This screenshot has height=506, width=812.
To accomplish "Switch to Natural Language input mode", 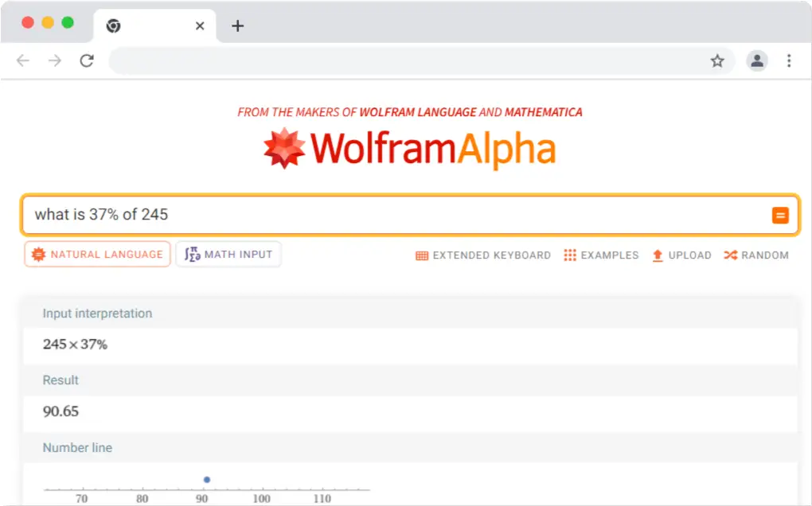I will click(97, 255).
